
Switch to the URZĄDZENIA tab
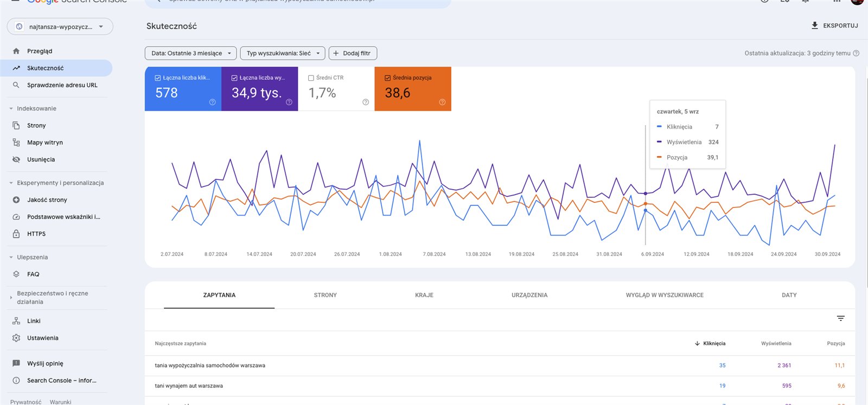[529, 295]
